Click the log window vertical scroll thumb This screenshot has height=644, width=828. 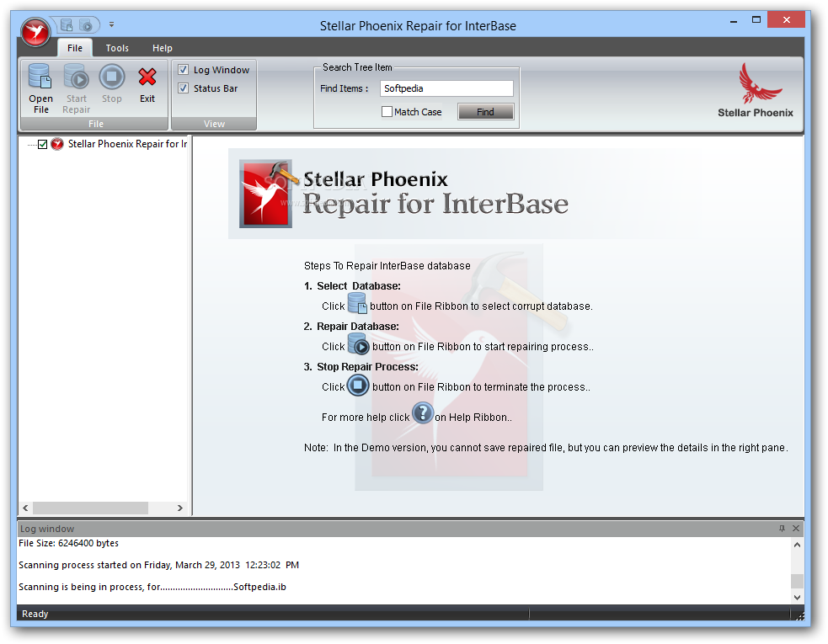[797, 581]
